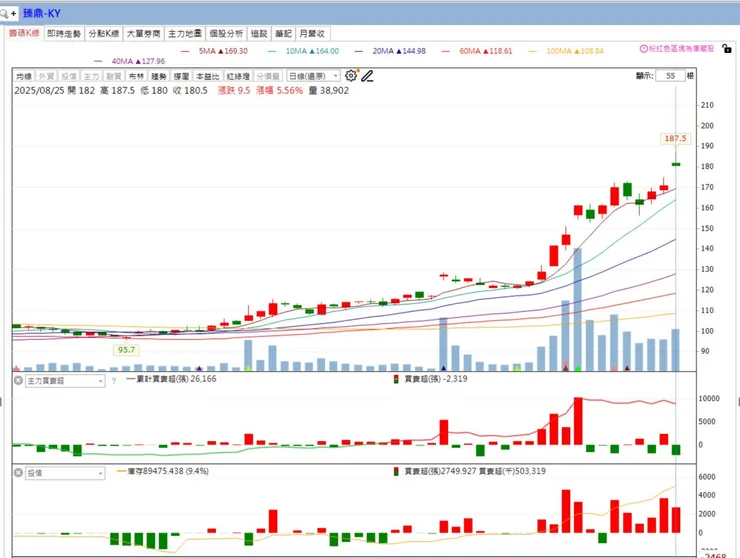Viewport: 740px width, 558px height.
Task: Click the 187.5 high price label
Action: point(675,138)
